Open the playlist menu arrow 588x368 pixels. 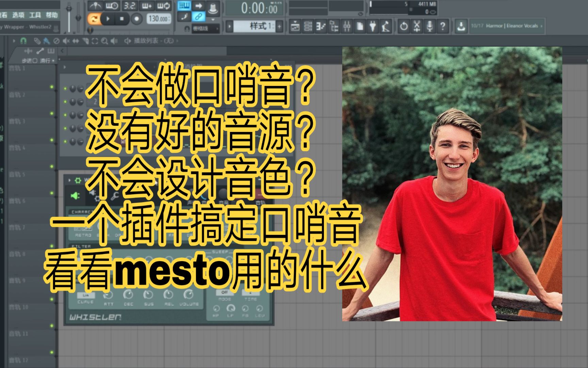[14, 41]
